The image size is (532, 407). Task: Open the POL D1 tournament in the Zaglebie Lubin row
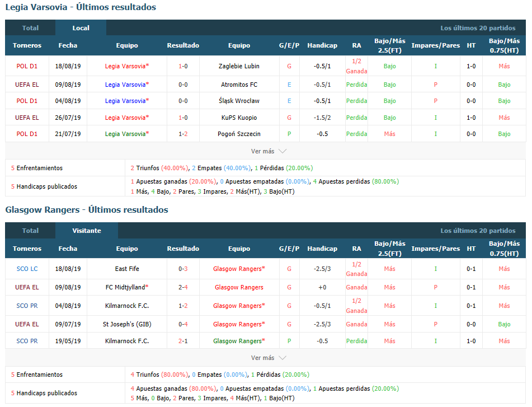pos(27,66)
